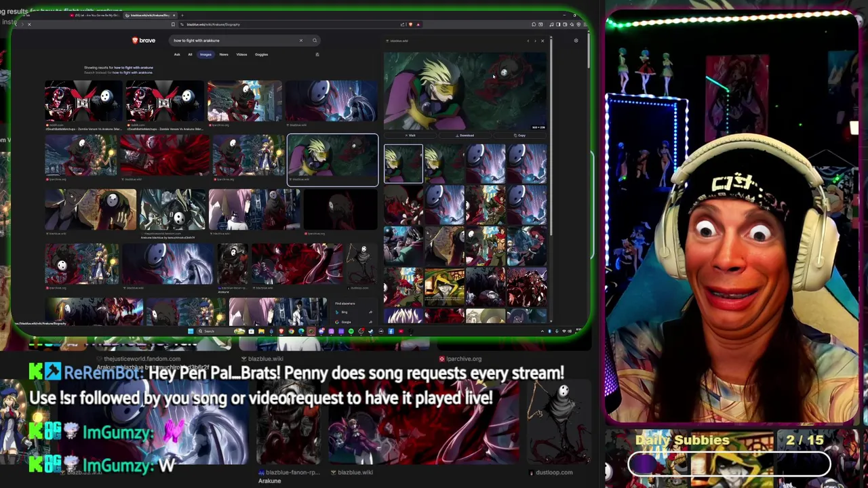Open yellow hooded character thumbnail in preview panel
The height and width of the screenshot is (488, 868).
click(444, 287)
